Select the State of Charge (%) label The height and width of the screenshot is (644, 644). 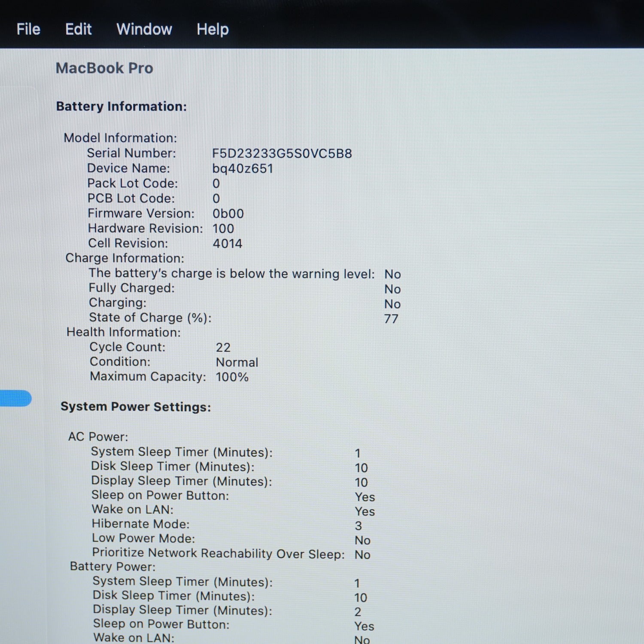click(x=150, y=318)
